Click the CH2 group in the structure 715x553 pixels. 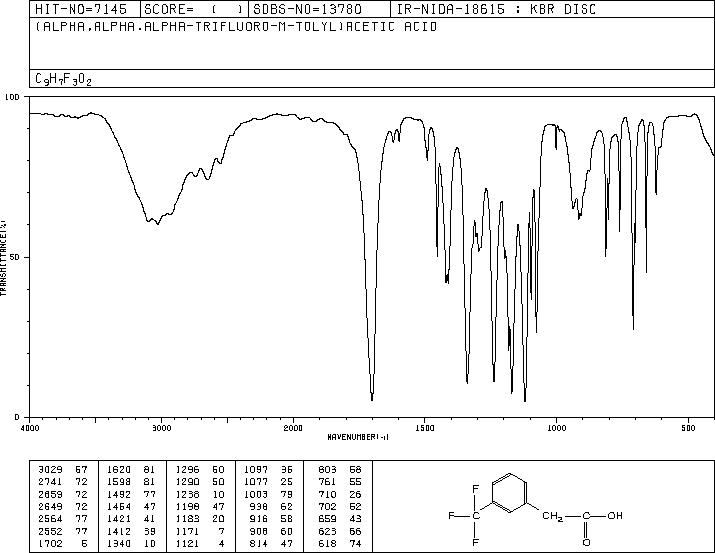553,517
